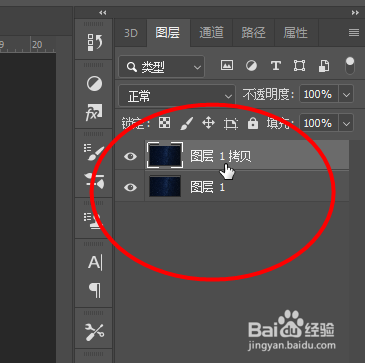The height and width of the screenshot is (363, 365).
Task: Open the History panel icon
Action: pos(94,42)
